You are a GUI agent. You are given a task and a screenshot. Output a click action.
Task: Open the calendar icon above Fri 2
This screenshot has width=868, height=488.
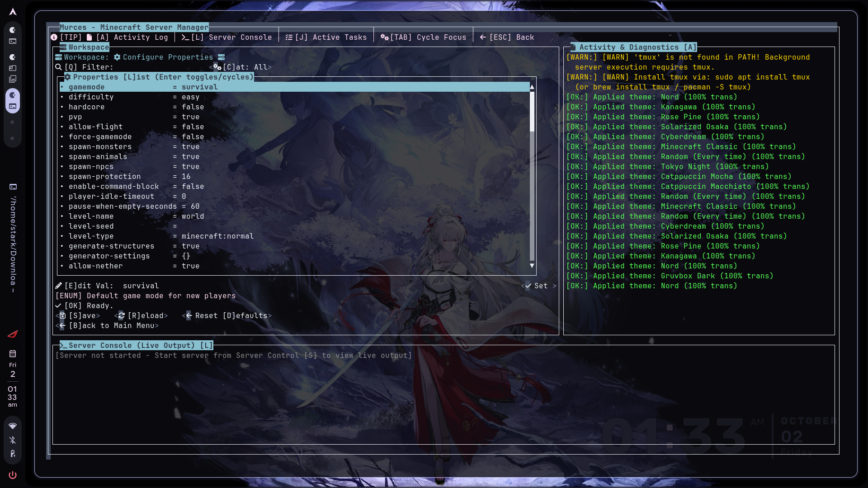click(13, 353)
